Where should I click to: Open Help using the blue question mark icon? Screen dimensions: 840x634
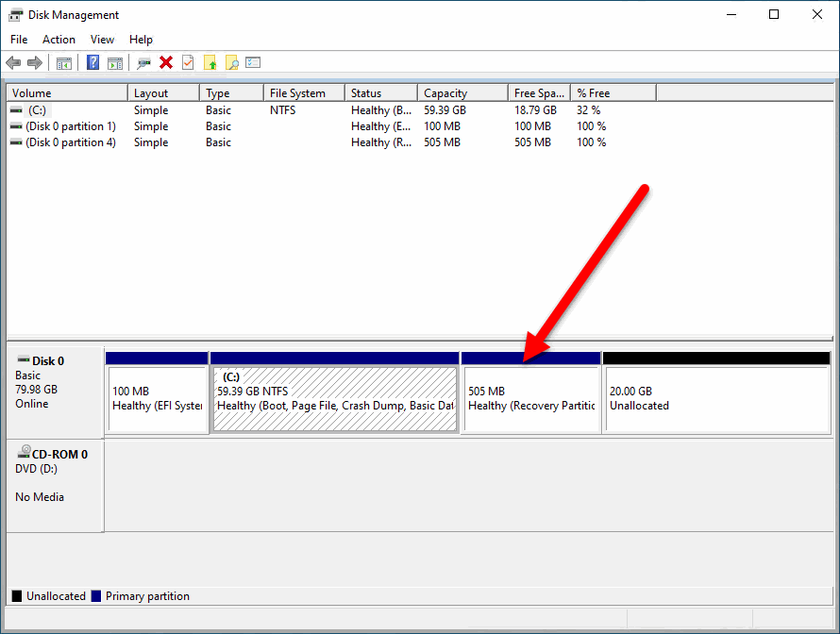[92, 62]
